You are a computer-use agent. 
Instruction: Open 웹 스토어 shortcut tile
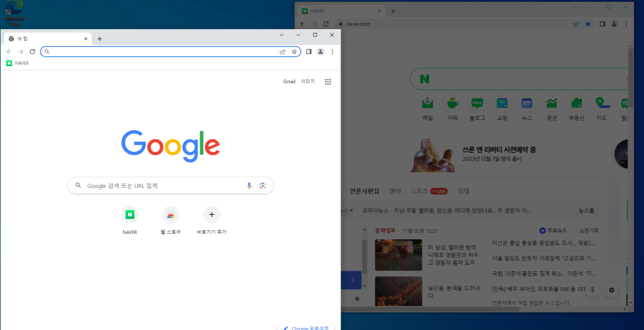tap(171, 220)
